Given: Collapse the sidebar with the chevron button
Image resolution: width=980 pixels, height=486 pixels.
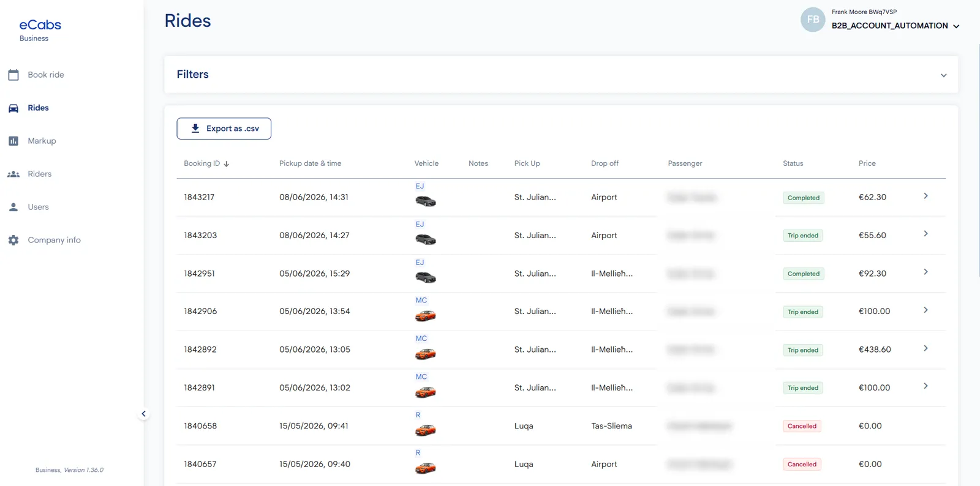Looking at the screenshot, I should coord(143,414).
